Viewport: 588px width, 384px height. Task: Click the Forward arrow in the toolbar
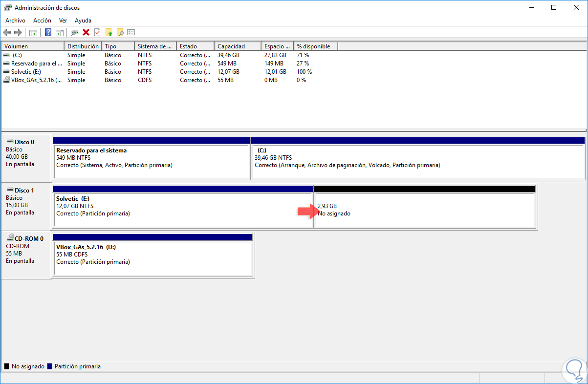18,32
